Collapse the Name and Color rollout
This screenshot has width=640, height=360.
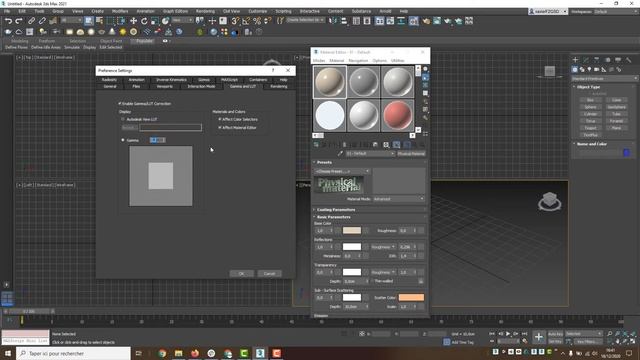pos(591,144)
